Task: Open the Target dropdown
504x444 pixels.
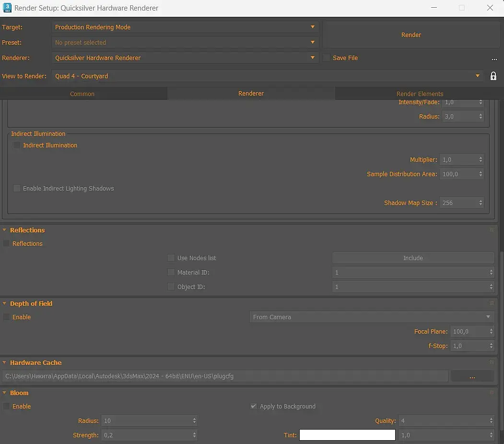Action: 185,27
